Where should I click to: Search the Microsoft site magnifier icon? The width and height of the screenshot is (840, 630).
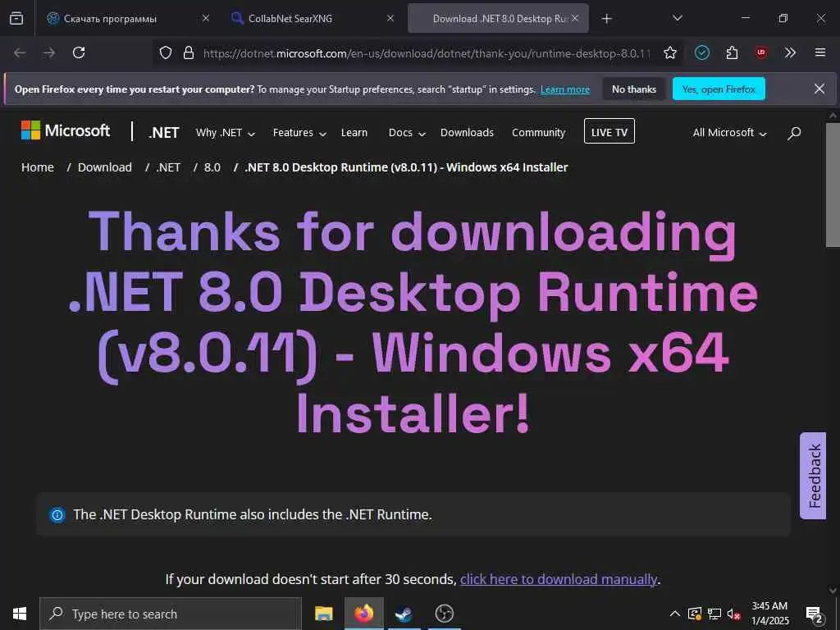794,133
